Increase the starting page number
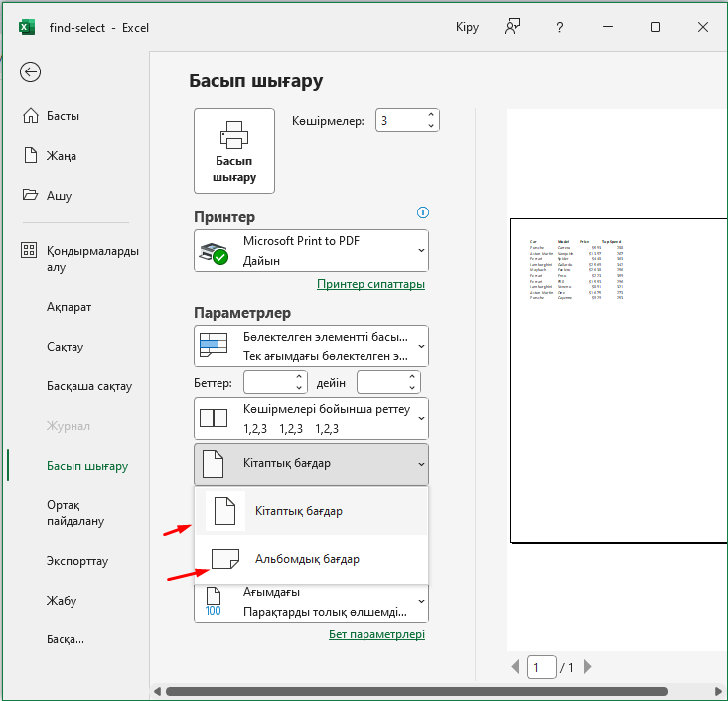728x701 pixels. tap(299, 377)
